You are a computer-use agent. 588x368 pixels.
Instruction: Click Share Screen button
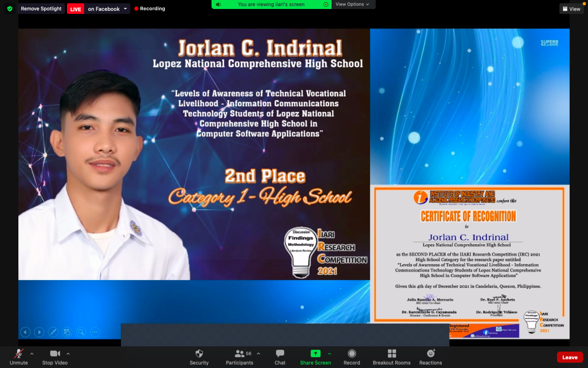(x=315, y=357)
